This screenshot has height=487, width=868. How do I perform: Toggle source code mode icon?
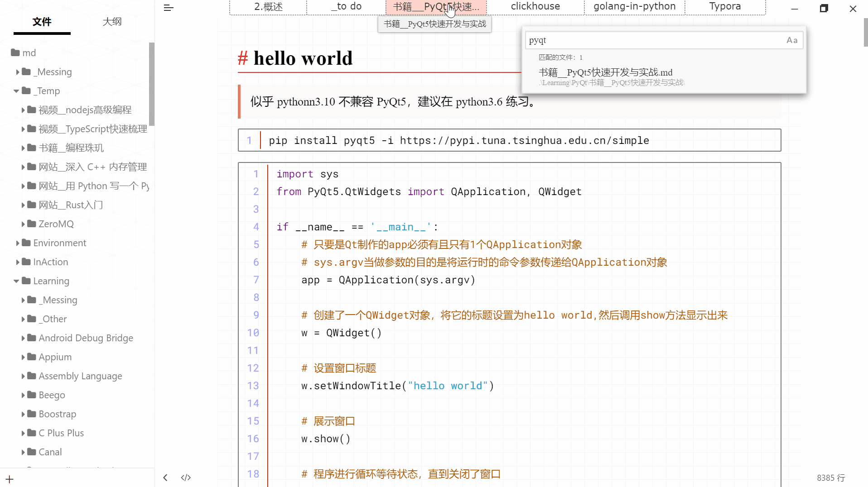[186, 477]
